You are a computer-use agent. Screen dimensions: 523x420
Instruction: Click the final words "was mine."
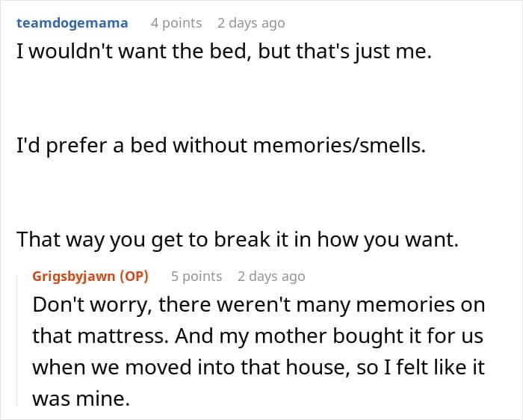coord(81,398)
